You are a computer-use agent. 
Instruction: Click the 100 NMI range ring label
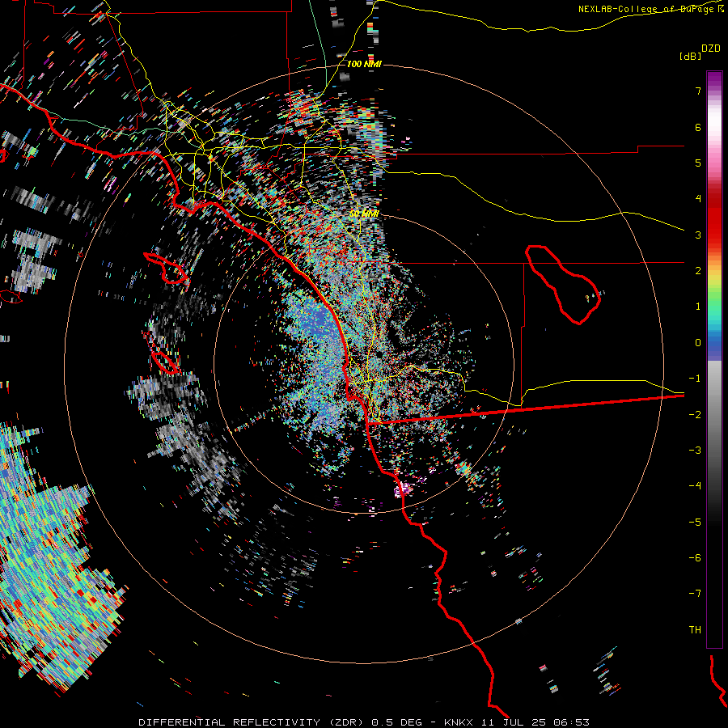(x=364, y=64)
